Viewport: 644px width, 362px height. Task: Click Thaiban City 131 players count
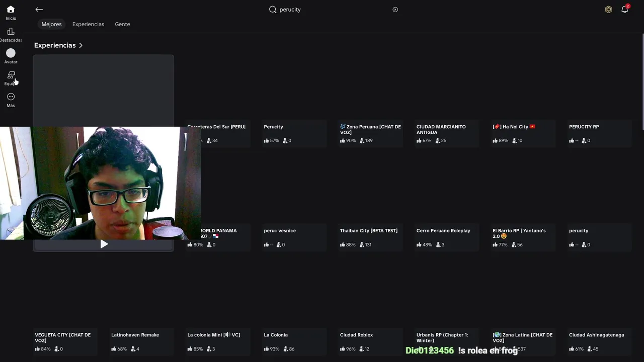pos(365,245)
